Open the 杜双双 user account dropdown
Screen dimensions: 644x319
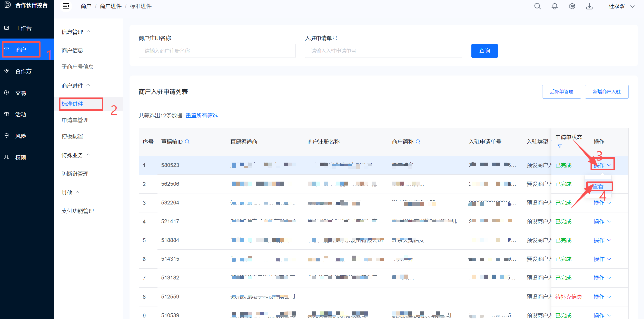click(x=621, y=6)
